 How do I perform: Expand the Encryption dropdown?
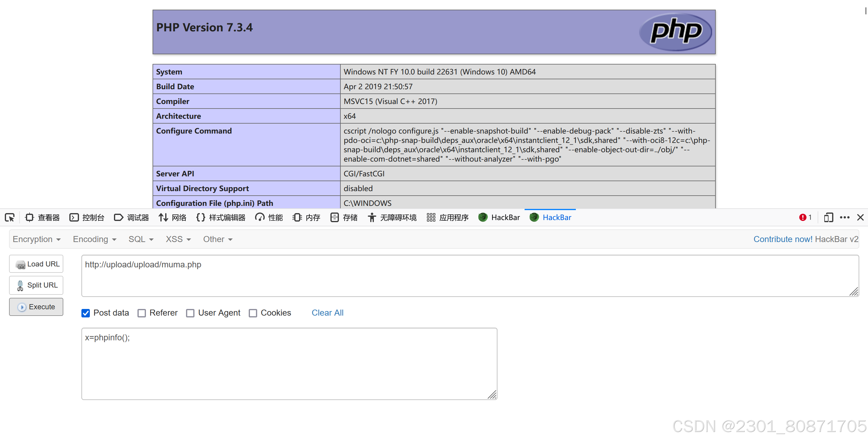pyautogui.click(x=36, y=239)
